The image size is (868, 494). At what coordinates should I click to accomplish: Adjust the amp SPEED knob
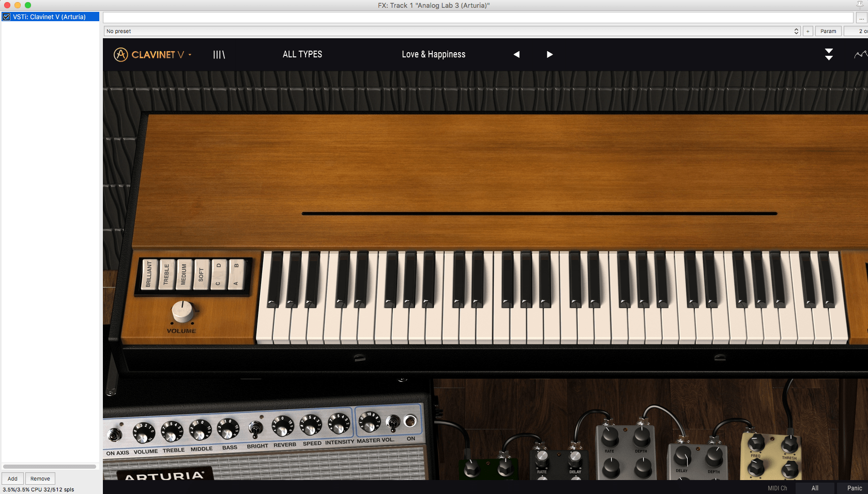[x=311, y=425]
